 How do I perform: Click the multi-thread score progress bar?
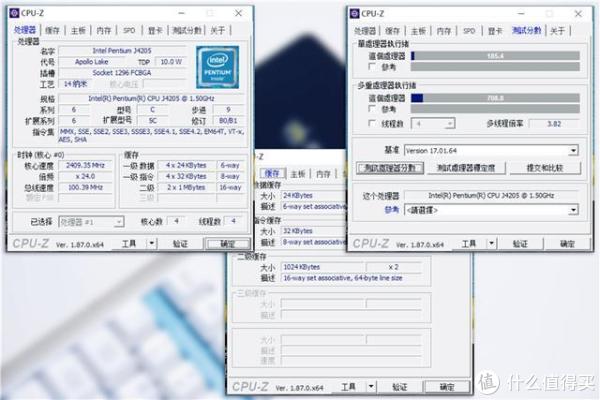tap(495, 98)
